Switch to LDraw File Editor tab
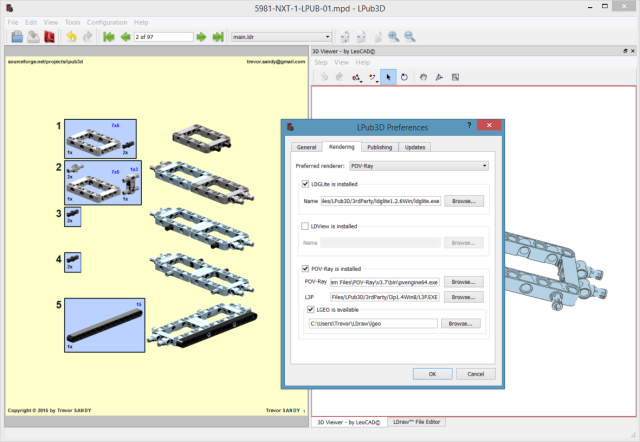This screenshot has height=442, width=640. pyautogui.click(x=418, y=424)
